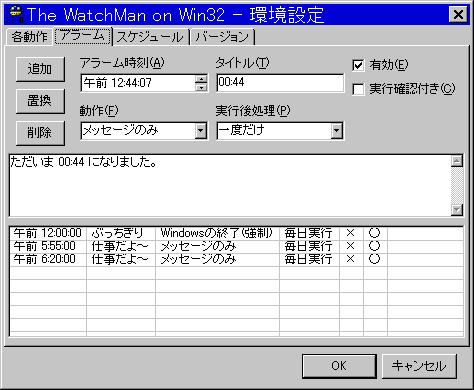474x390 pixels.
Task: Open the スケジュール tab
Action: (150, 37)
